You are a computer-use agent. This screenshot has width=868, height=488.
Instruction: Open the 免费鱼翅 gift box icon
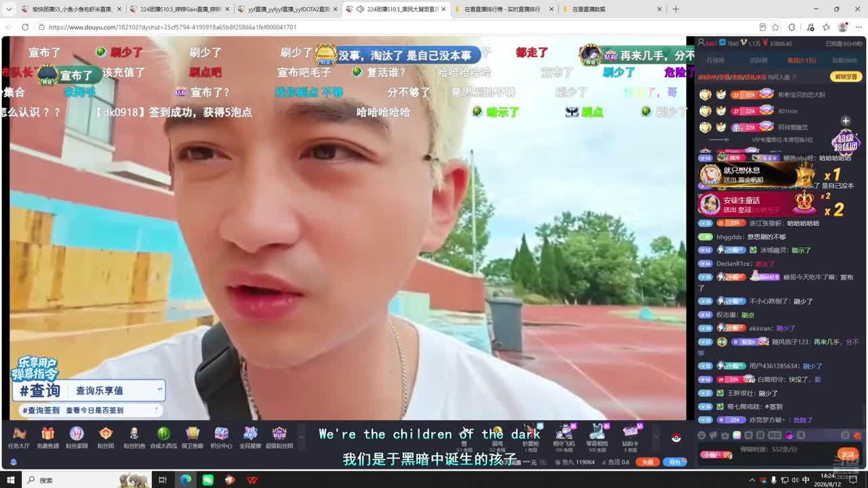pyautogui.click(x=47, y=437)
